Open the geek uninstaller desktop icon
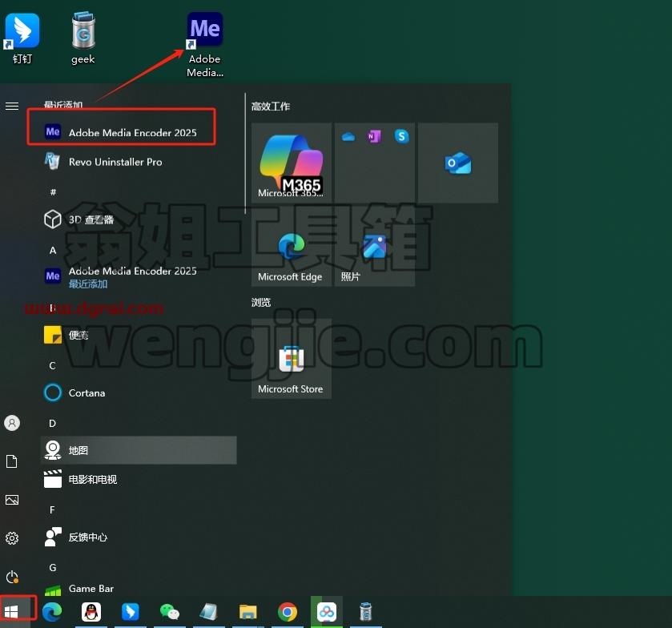This screenshot has height=628, width=672. tap(83, 38)
